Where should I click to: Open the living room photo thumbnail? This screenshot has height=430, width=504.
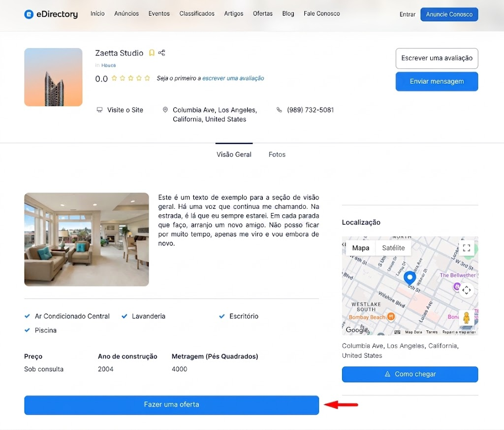pos(87,239)
